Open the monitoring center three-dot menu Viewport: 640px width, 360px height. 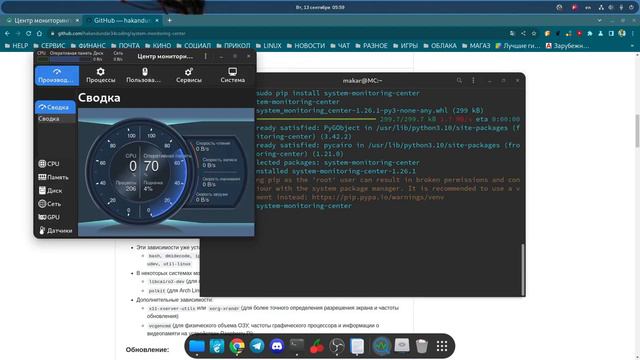(x=206, y=56)
